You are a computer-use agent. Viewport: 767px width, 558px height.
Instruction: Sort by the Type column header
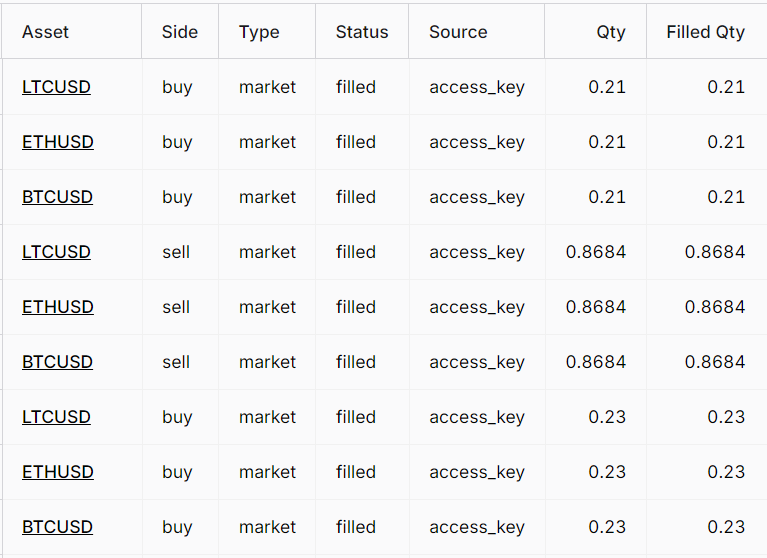259,32
